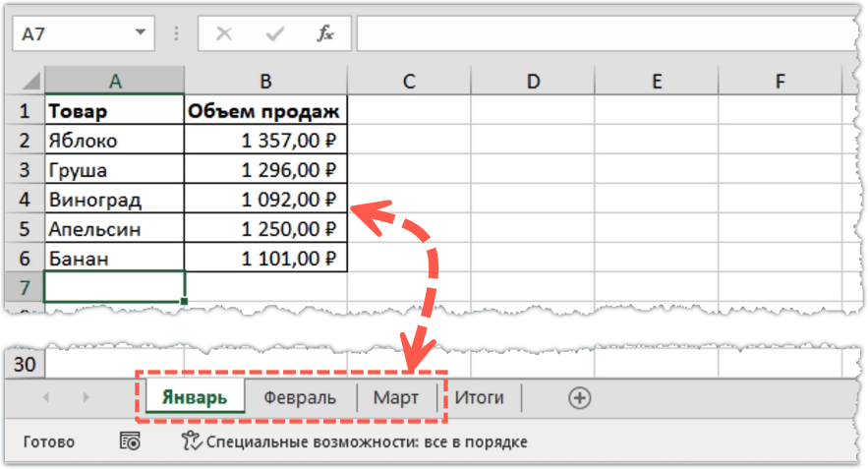Select column C header
Image resolution: width=868 pixels, height=469 pixels.
(x=409, y=81)
